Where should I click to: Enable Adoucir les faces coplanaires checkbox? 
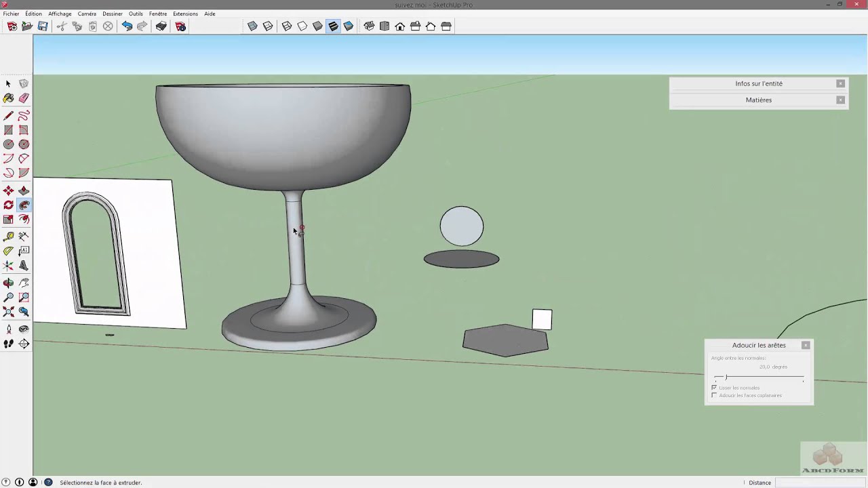pyautogui.click(x=714, y=395)
